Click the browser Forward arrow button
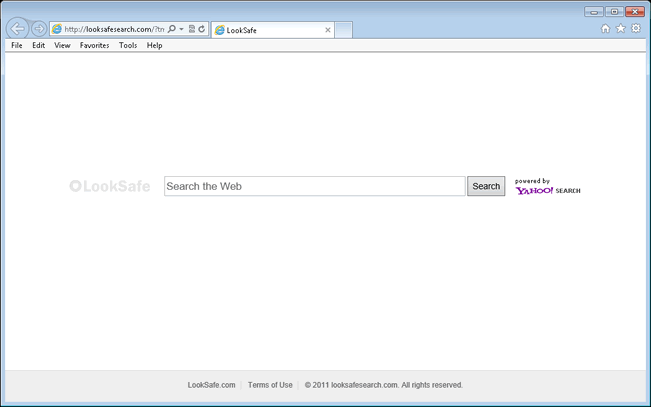Image resolution: width=651 pixels, height=407 pixels. point(38,29)
